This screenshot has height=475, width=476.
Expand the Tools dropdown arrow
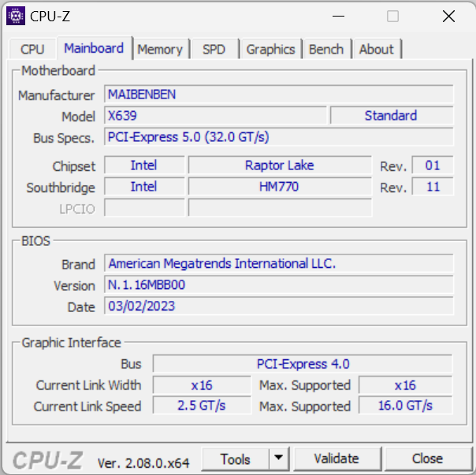pyautogui.click(x=278, y=458)
